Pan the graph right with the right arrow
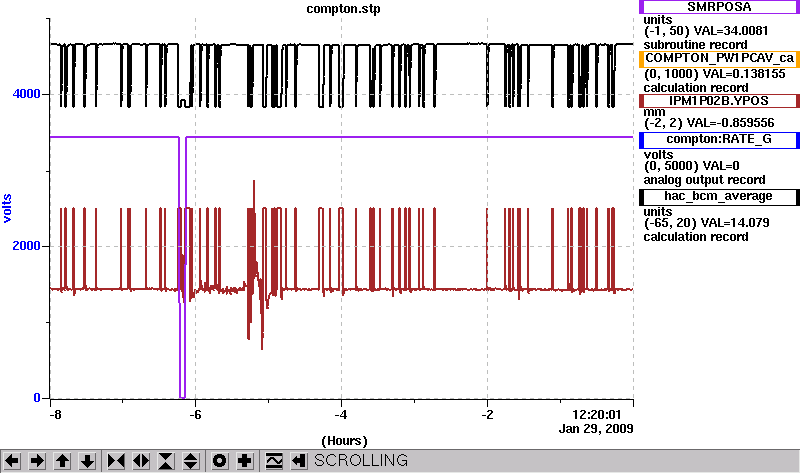This screenshot has width=800, height=473. [x=37, y=461]
